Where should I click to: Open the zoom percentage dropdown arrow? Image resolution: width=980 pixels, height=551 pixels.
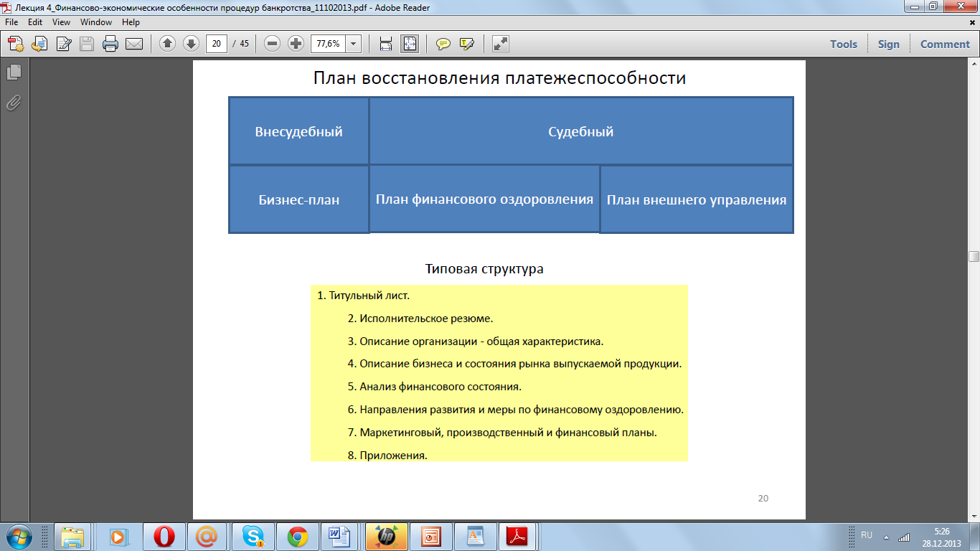click(354, 44)
